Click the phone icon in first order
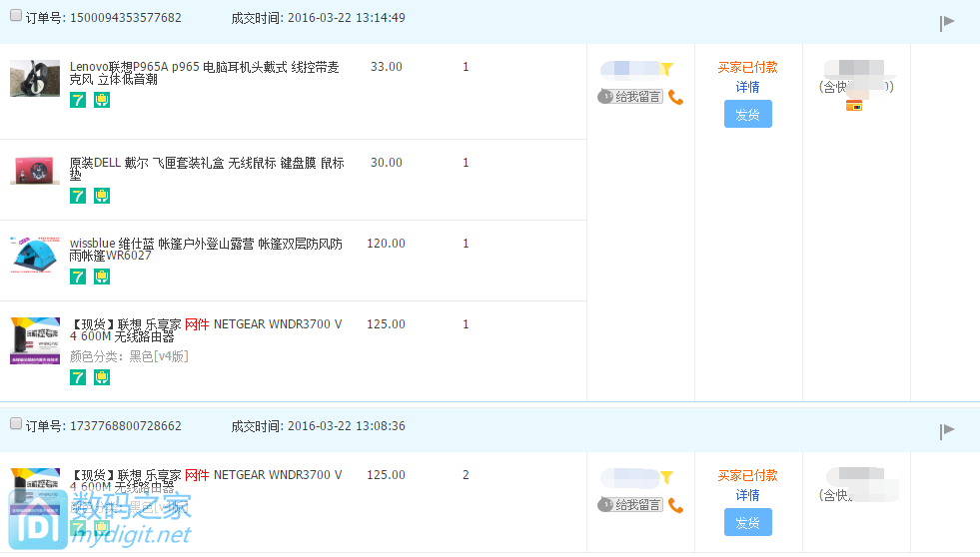980x557 pixels. (676, 97)
